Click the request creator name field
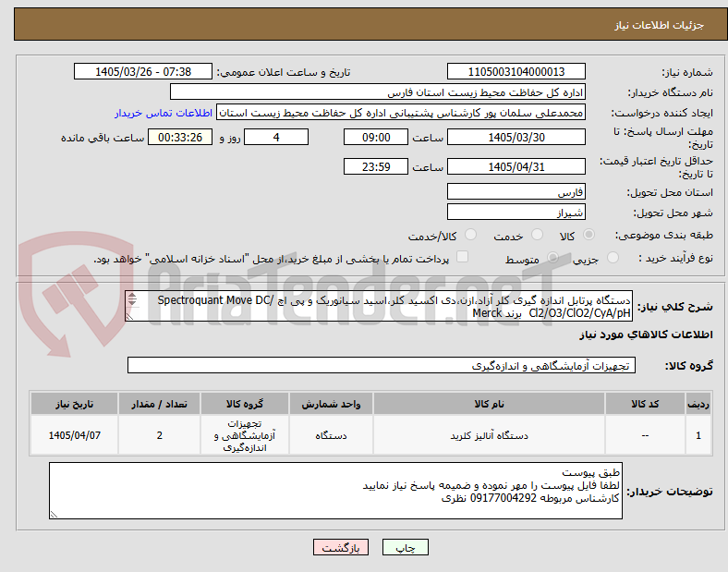The image size is (728, 572). (x=401, y=113)
